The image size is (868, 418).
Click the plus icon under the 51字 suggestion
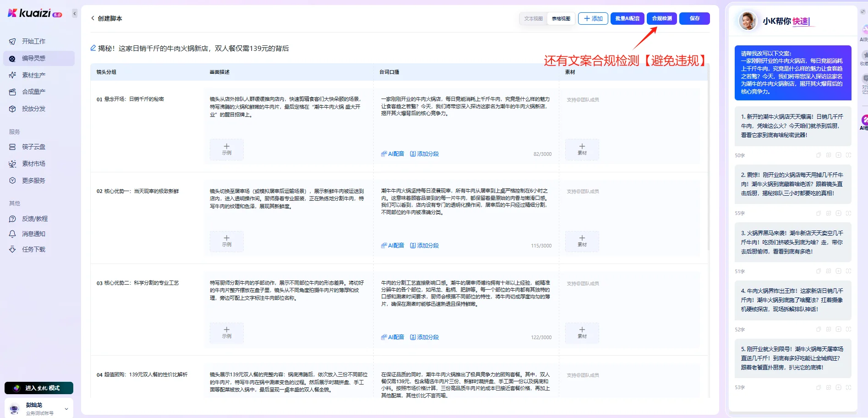838,271
